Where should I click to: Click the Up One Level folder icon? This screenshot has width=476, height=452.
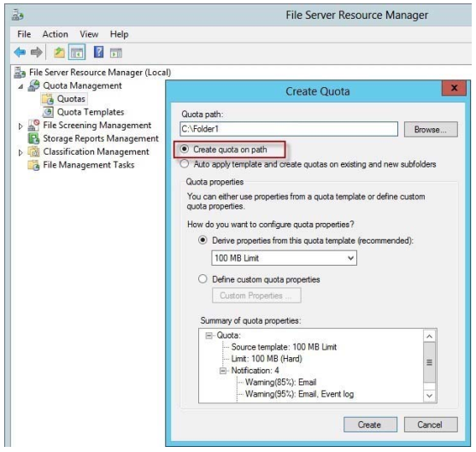[x=59, y=52]
